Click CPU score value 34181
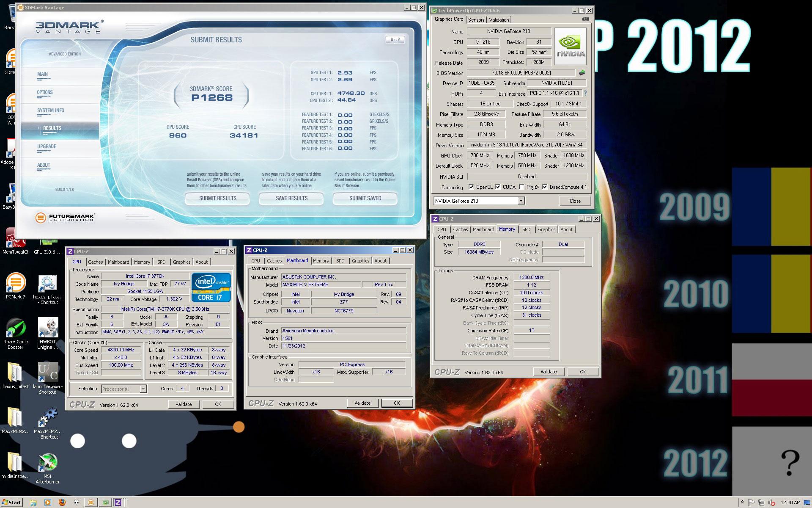This screenshot has height=508, width=812. (x=244, y=135)
